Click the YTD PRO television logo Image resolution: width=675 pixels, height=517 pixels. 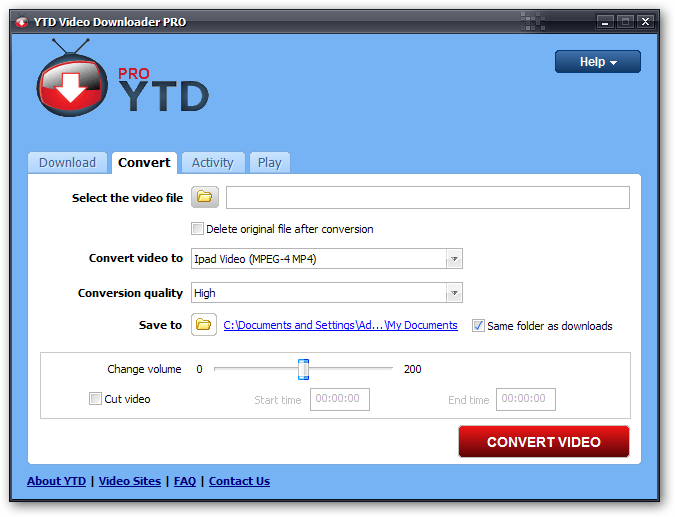72,78
